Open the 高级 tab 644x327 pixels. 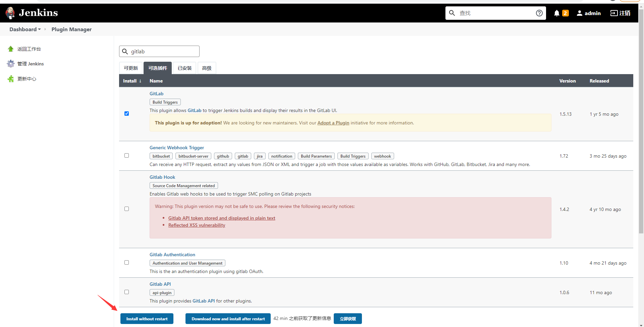point(207,68)
